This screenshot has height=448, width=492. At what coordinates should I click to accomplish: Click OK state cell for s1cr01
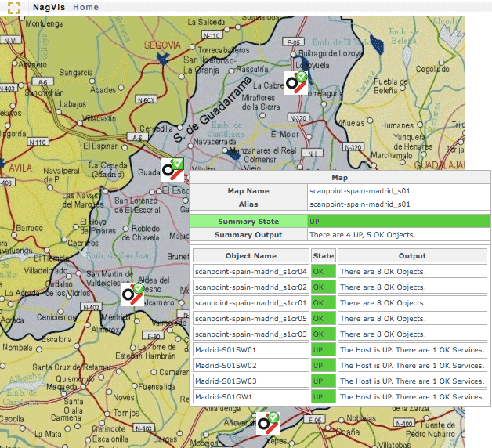coord(324,303)
